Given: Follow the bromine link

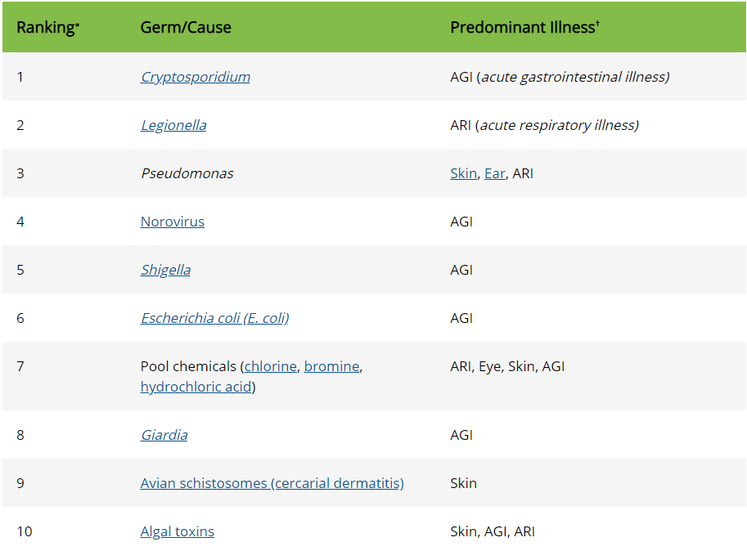Looking at the screenshot, I should [x=331, y=366].
